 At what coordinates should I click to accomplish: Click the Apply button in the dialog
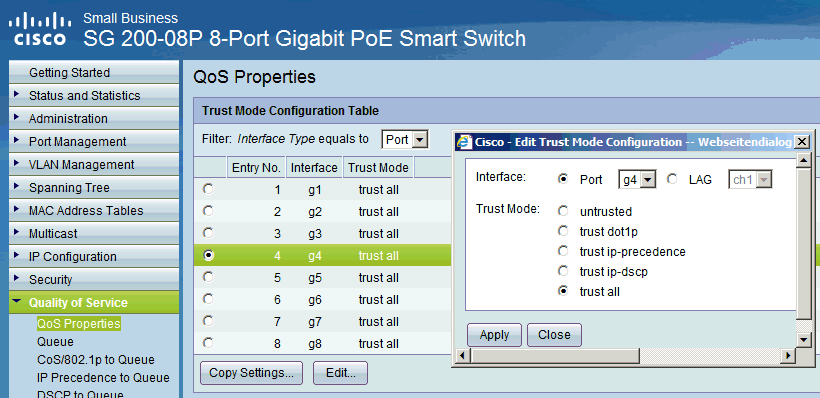tap(494, 335)
